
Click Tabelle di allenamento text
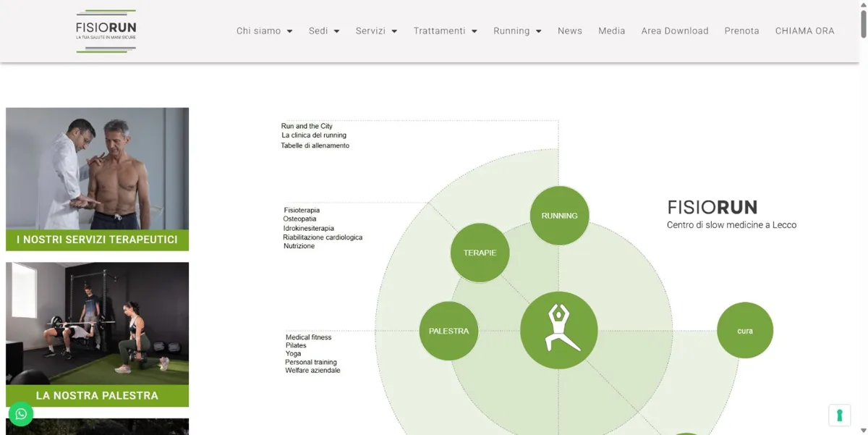315,145
